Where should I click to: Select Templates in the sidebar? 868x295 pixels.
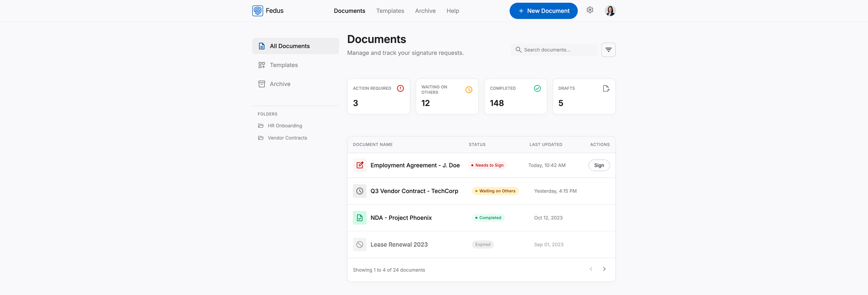[295, 65]
